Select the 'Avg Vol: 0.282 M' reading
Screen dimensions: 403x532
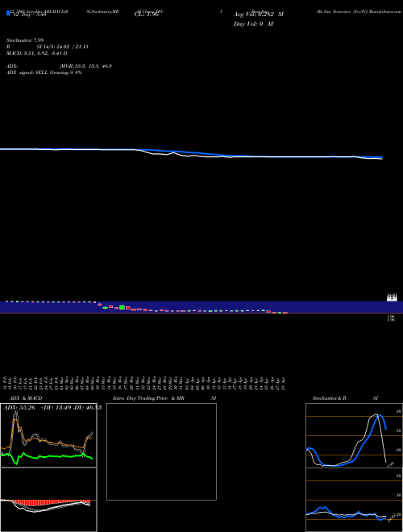[x=259, y=15]
